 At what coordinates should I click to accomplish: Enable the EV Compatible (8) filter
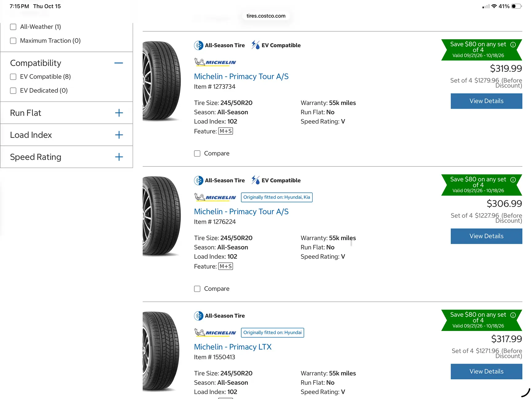(x=13, y=77)
